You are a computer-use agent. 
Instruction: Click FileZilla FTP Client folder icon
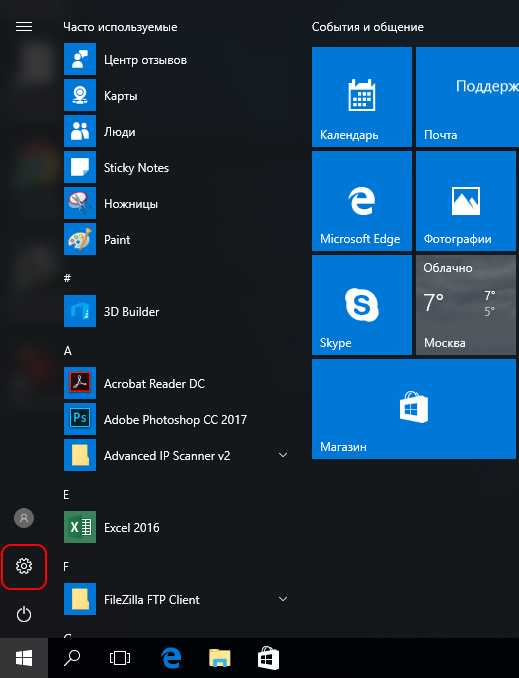coord(80,599)
